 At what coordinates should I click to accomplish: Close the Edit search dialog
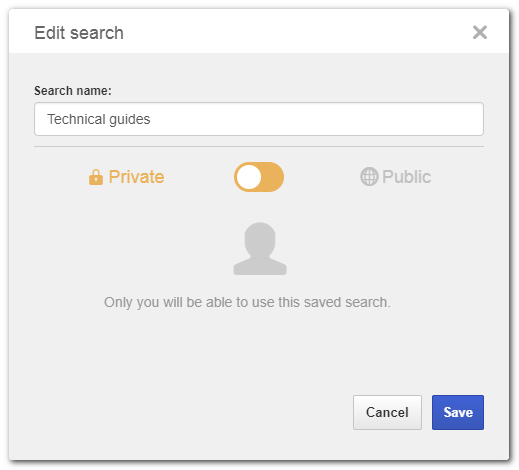coord(480,32)
